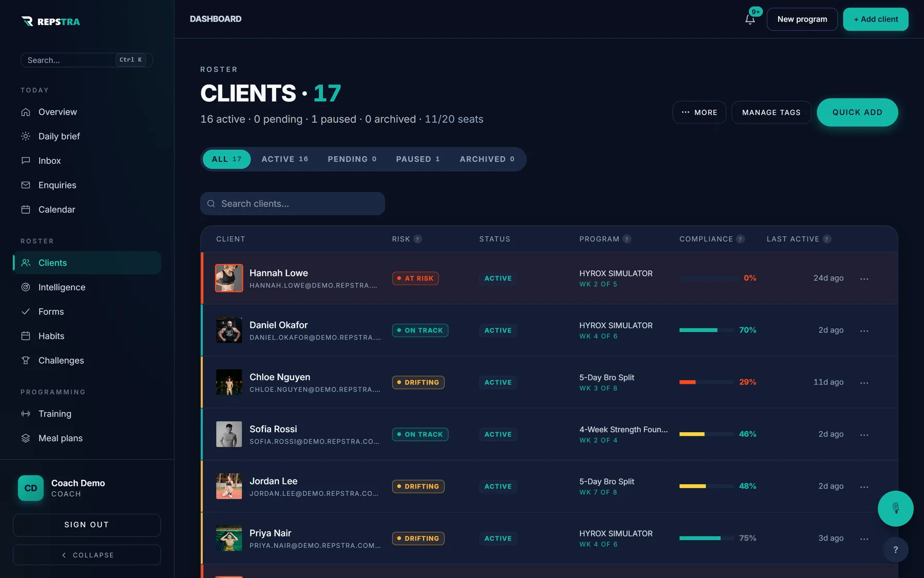Viewport: 924px width, 578px height.
Task: Select Clients in the roster menu
Action: click(x=87, y=263)
